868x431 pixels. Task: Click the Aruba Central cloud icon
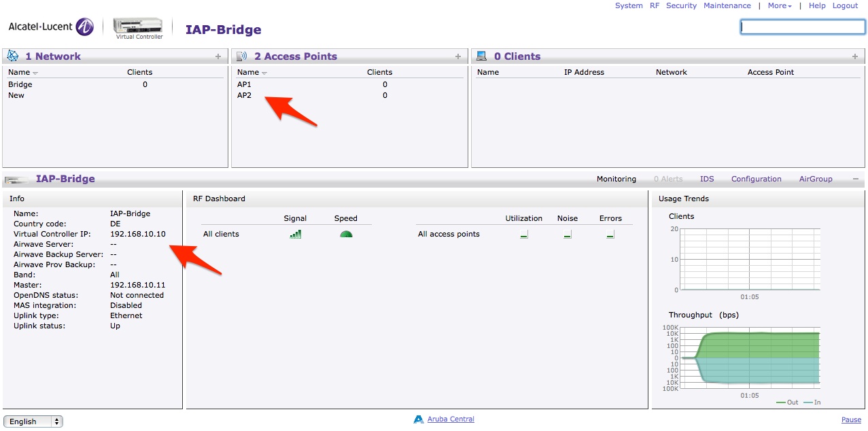pyautogui.click(x=419, y=419)
